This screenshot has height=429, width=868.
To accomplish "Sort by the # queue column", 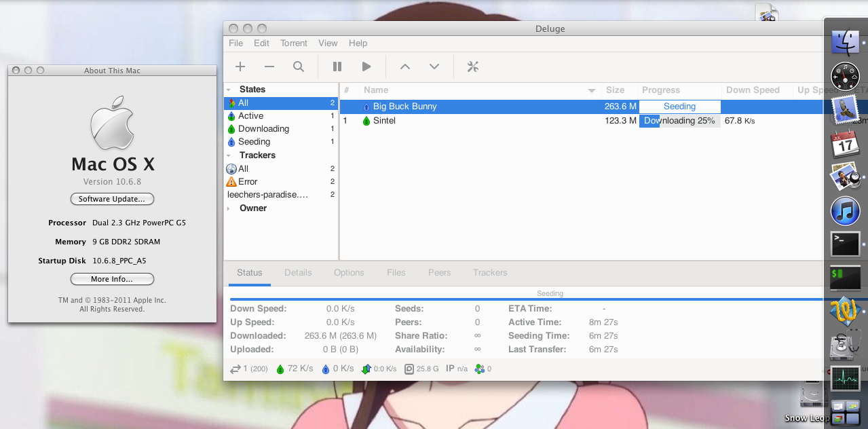I will pyautogui.click(x=349, y=90).
